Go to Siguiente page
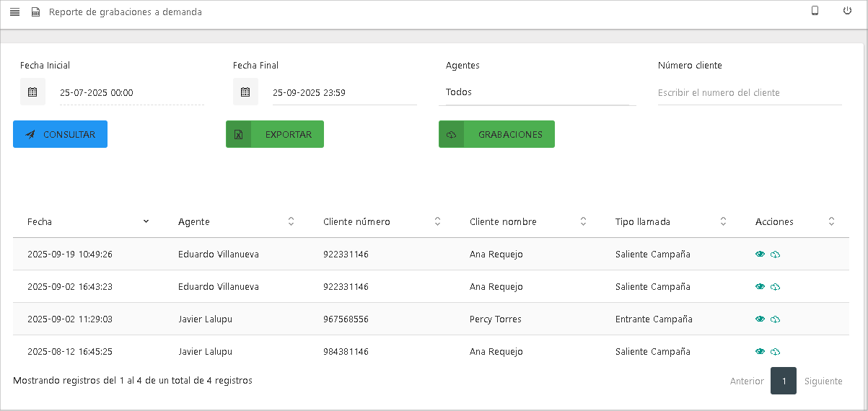This screenshot has width=868, height=411. click(x=823, y=381)
